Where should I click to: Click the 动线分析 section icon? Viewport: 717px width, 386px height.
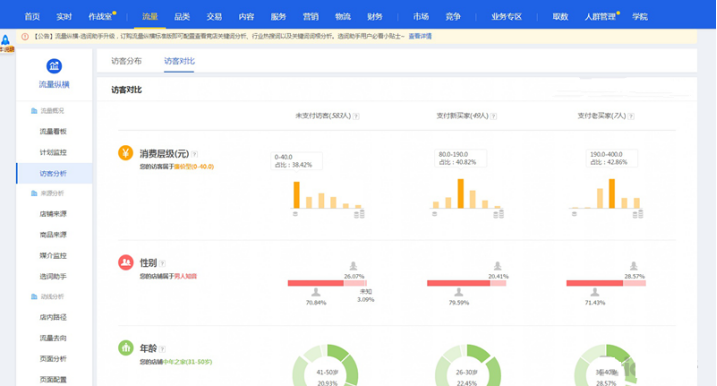pos(33,296)
